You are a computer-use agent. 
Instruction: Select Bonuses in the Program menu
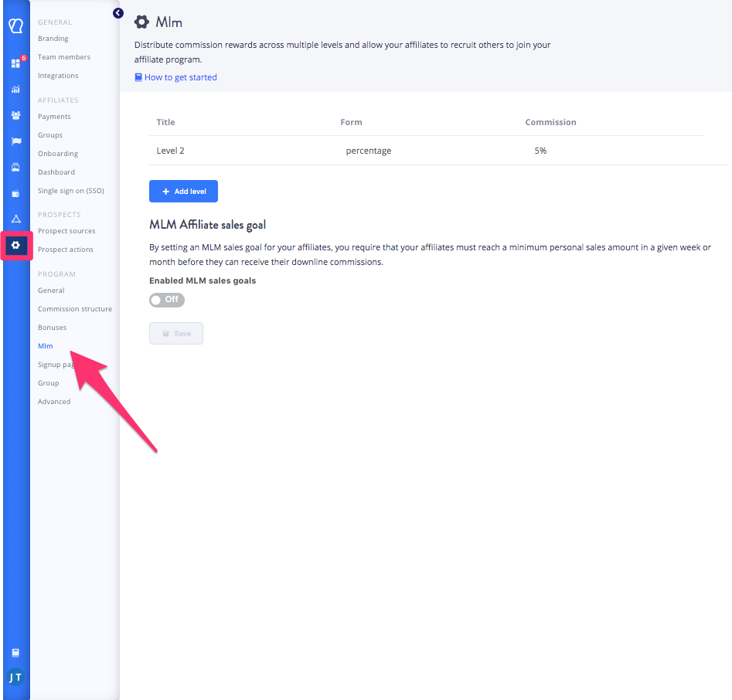coord(52,328)
